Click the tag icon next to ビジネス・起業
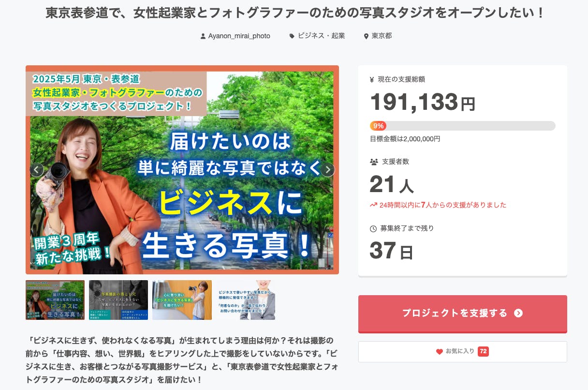Screen dimensions: 588x390 (292, 36)
